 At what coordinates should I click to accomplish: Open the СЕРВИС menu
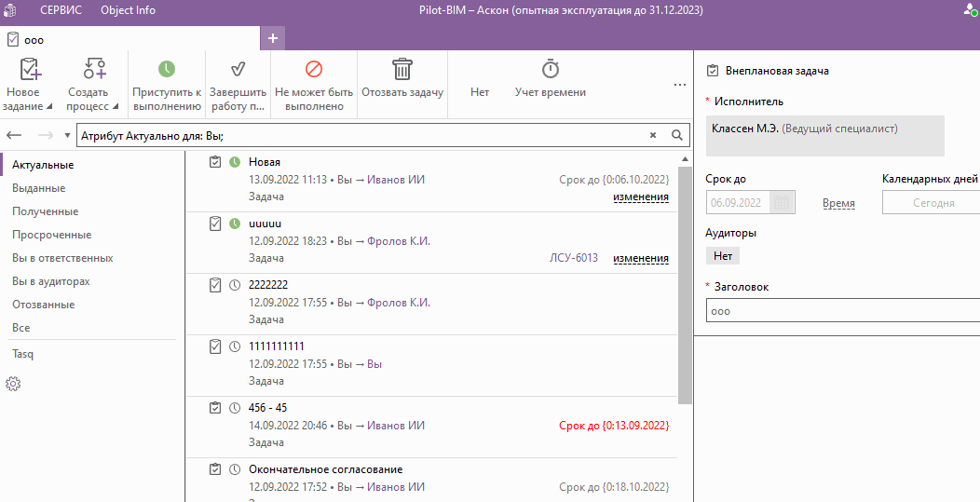pos(61,10)
